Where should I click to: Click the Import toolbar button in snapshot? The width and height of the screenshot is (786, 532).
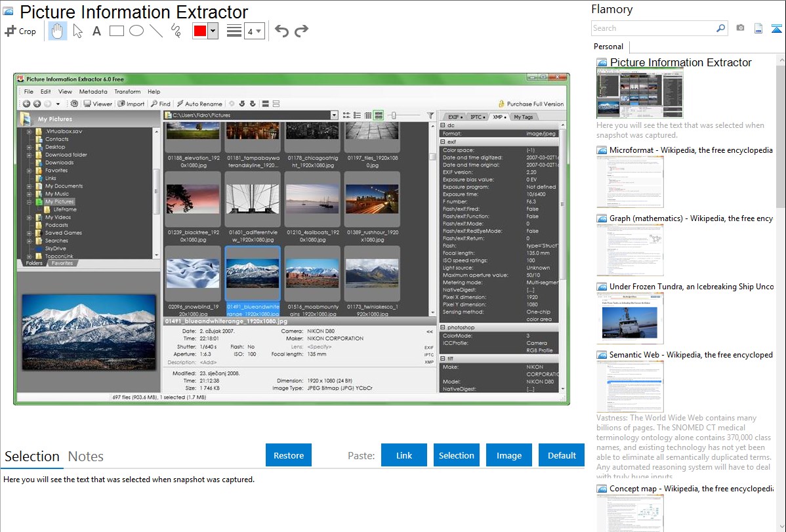(131, 104)
